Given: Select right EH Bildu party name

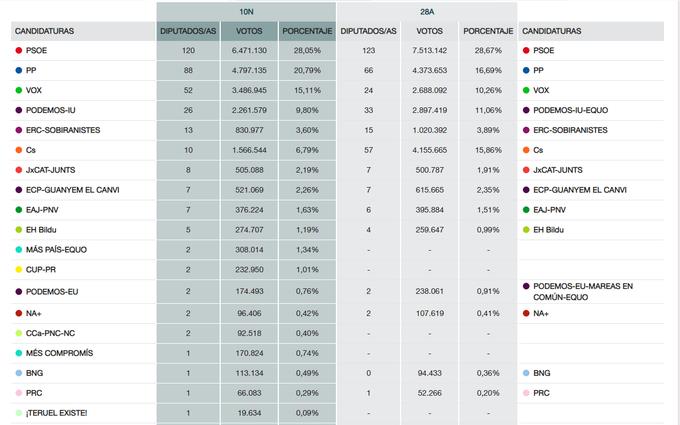Looking at the screenshot, I should (549, 230).
